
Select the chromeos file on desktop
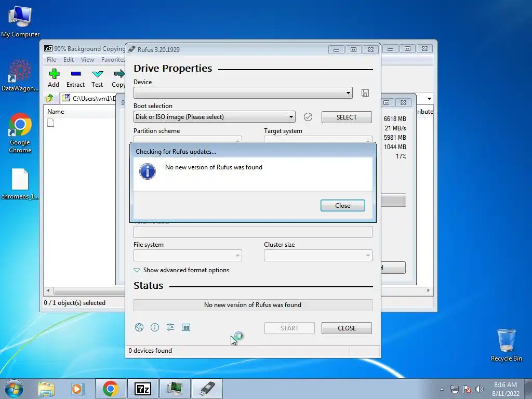click(x=20, y=184)
